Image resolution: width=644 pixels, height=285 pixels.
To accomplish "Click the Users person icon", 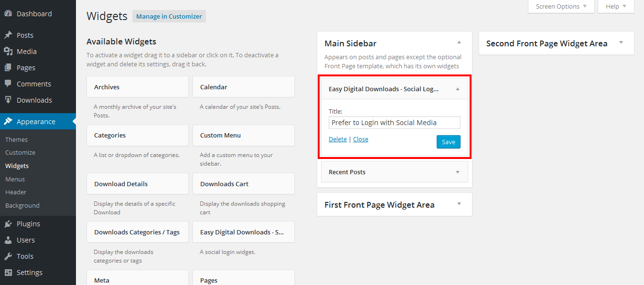I will click(x=8, y=240).
